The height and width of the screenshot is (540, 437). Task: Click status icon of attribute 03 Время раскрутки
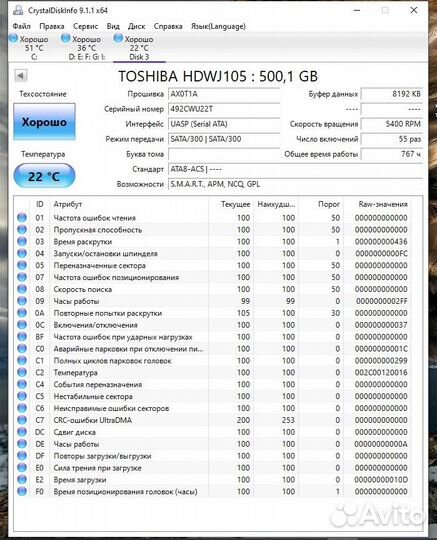pyautogui.click(x=22, y=241)
